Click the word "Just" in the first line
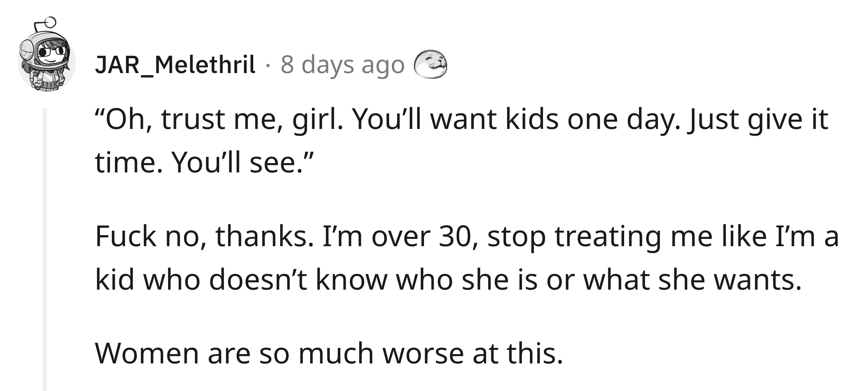The width and height of the screenshot is (868, 391). click(x=712, y=121)
